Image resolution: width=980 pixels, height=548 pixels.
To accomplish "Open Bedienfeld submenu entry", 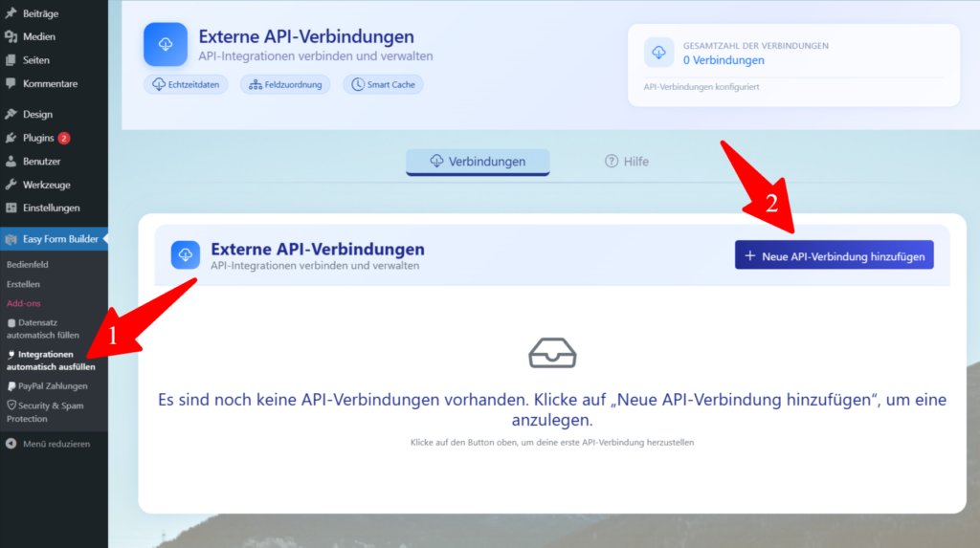I will tap(28, 264).
